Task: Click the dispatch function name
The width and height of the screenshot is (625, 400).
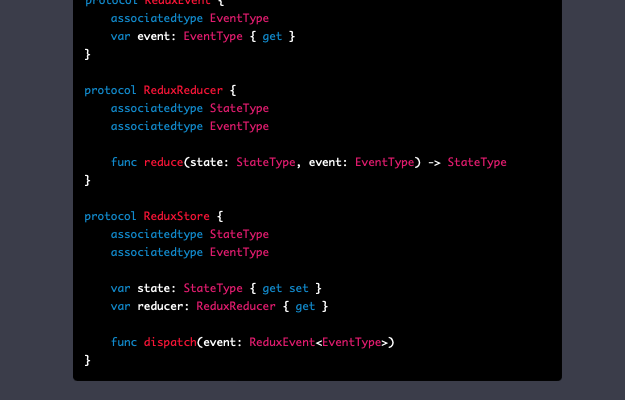Action: [x=169, y=342]
